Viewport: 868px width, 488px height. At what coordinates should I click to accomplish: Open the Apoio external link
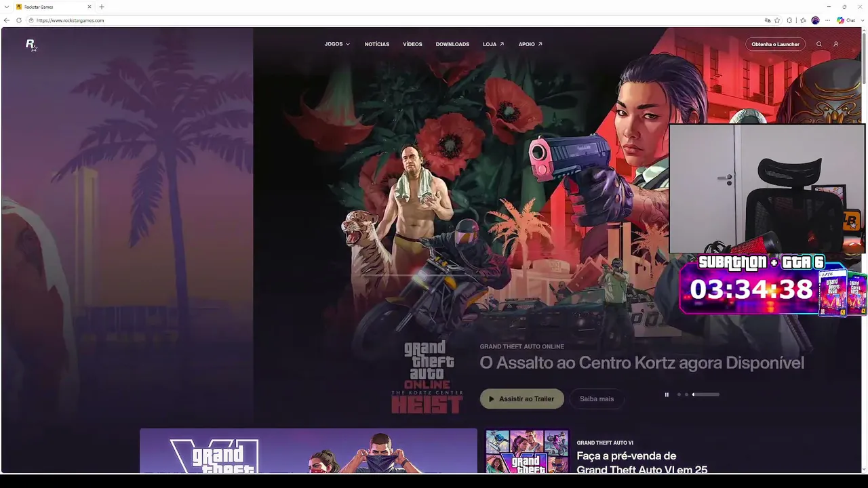click(530, 44)
